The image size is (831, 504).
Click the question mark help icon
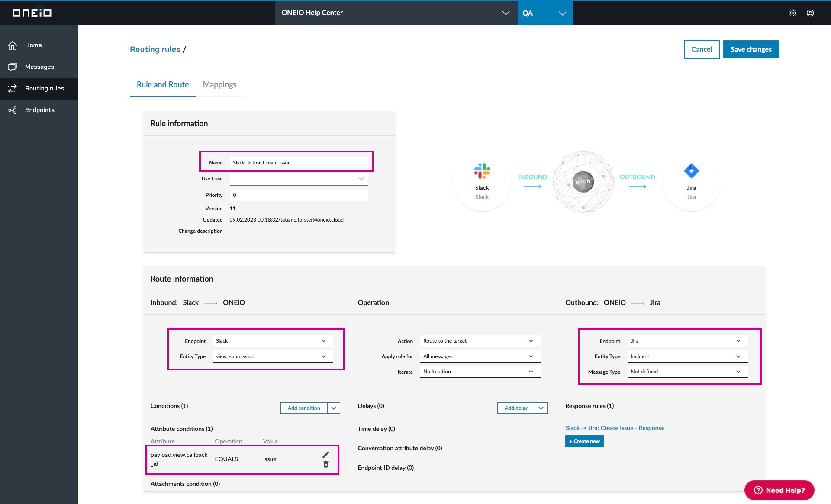758,490
